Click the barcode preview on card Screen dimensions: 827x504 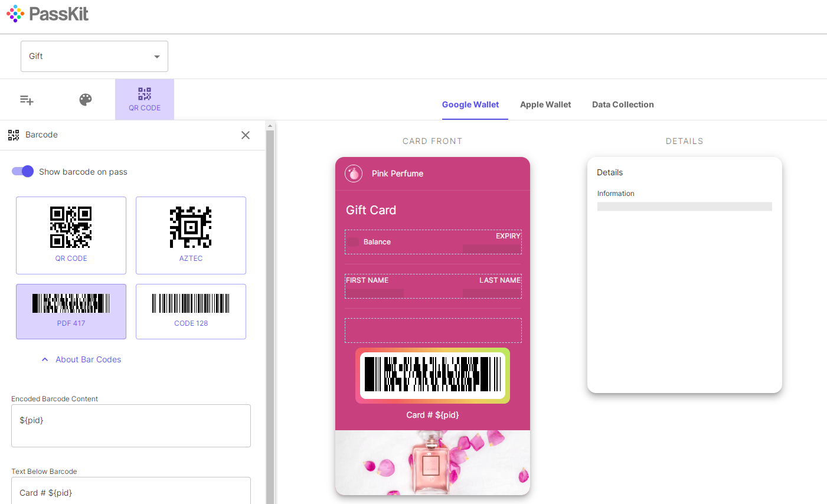tap(433, 375)
